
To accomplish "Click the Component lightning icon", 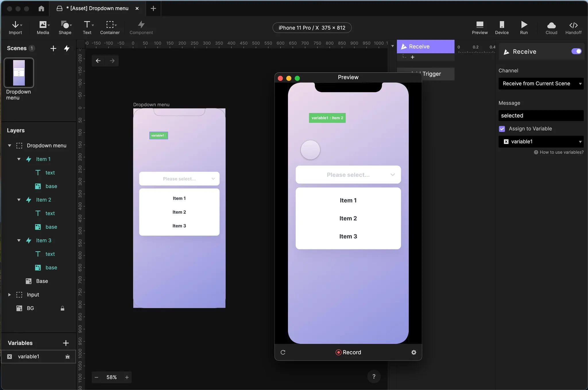I will (141, 25).
